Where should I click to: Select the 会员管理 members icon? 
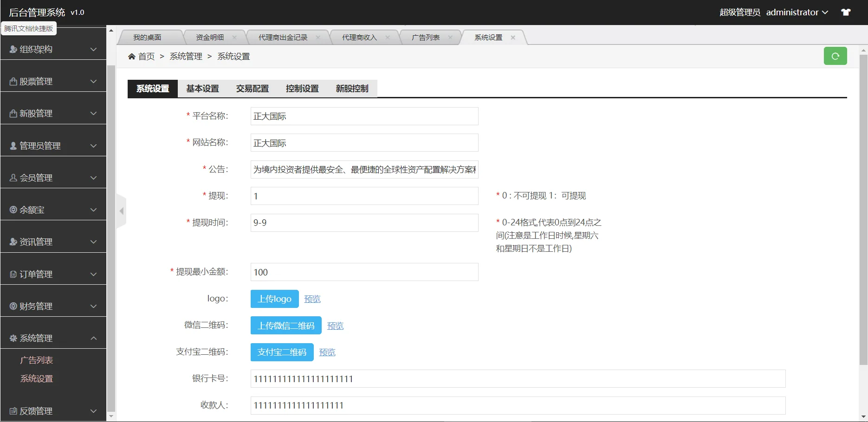12,177
